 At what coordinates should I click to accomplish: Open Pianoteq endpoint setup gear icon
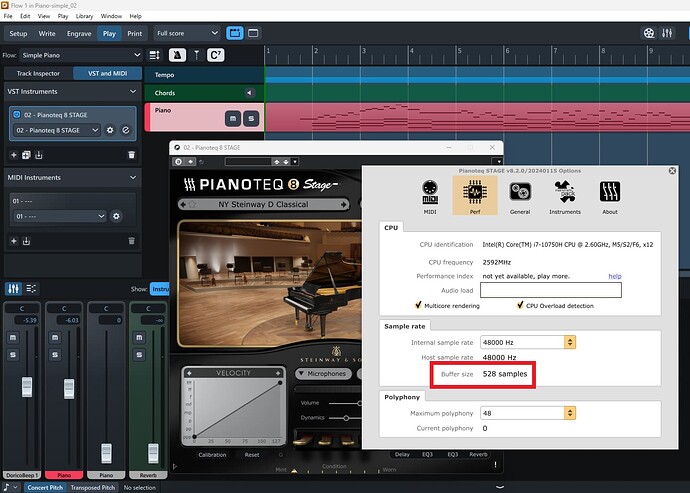(x=110, y=130)
